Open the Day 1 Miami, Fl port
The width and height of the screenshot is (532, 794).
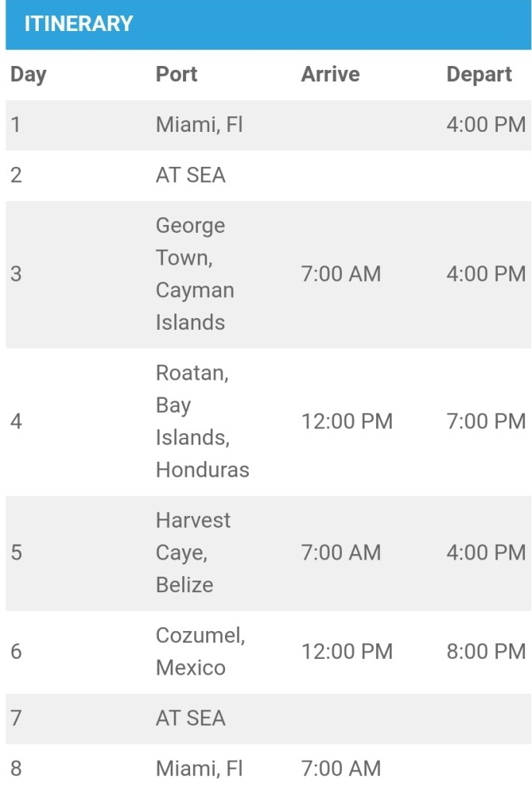[199, 125]
